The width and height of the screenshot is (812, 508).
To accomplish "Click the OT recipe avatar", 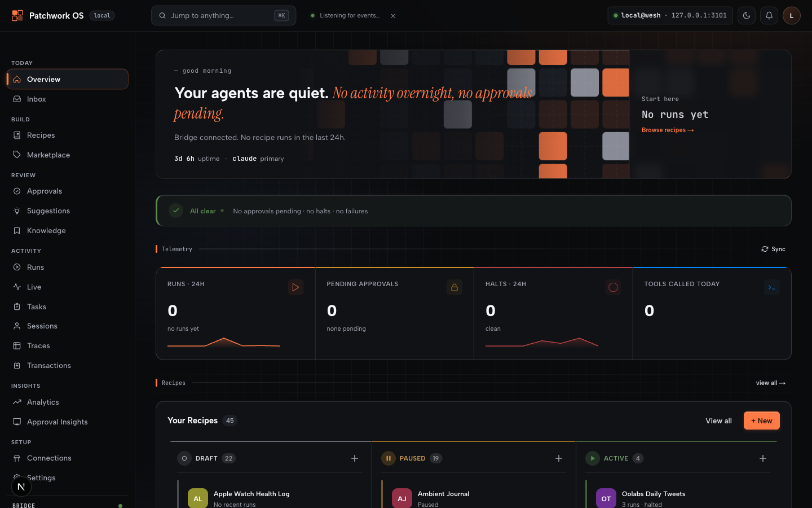I will point(606,498).
